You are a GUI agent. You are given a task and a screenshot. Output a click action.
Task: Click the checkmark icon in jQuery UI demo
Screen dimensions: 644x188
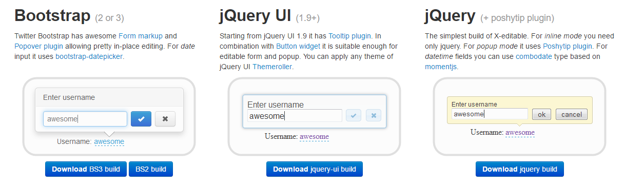[x=354, y=116]
